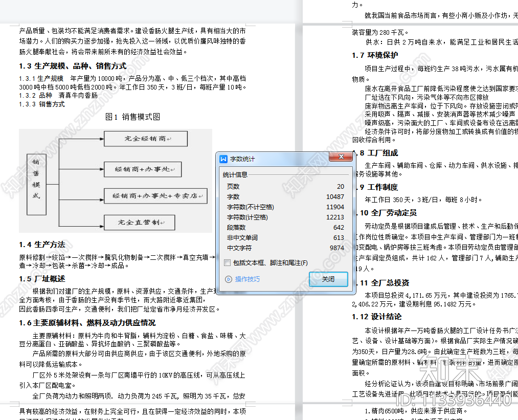Click heading 1.4 生产方法
This screenshot has height=420, width=518.
[42, 245]
